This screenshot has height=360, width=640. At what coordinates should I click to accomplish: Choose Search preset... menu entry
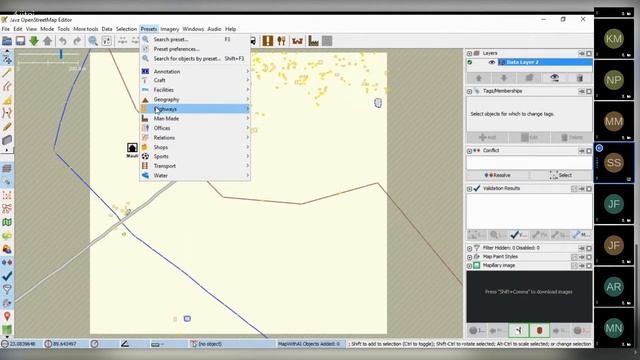point(195,40)
